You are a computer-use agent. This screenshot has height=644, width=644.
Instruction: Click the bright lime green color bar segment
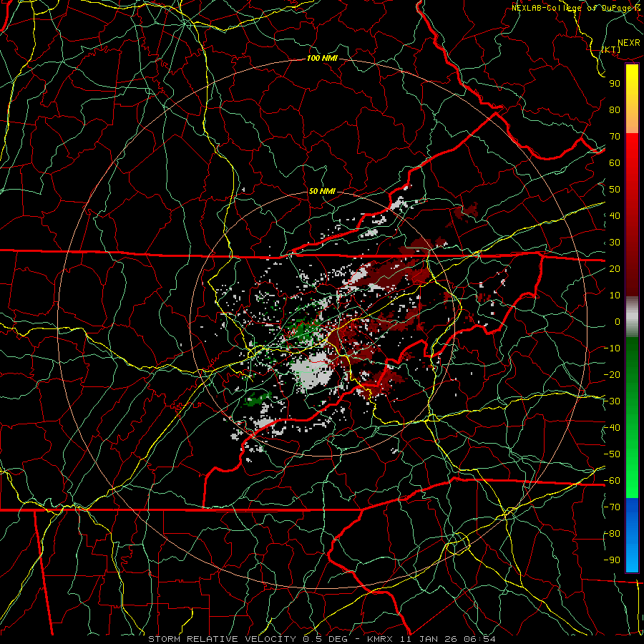pyautogui.click(x=632, y=482)
